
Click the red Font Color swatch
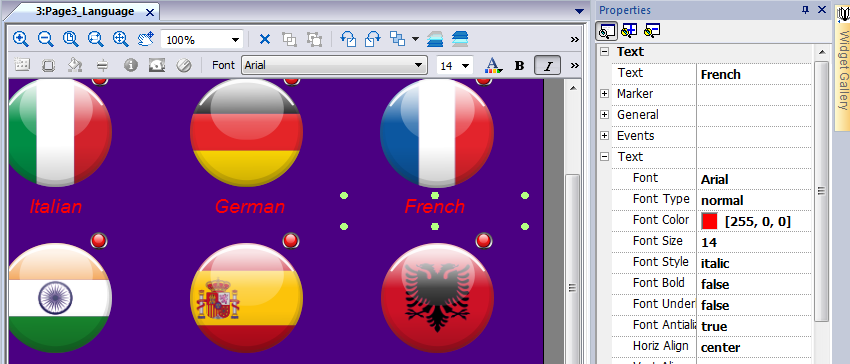[x=709, y=221]
